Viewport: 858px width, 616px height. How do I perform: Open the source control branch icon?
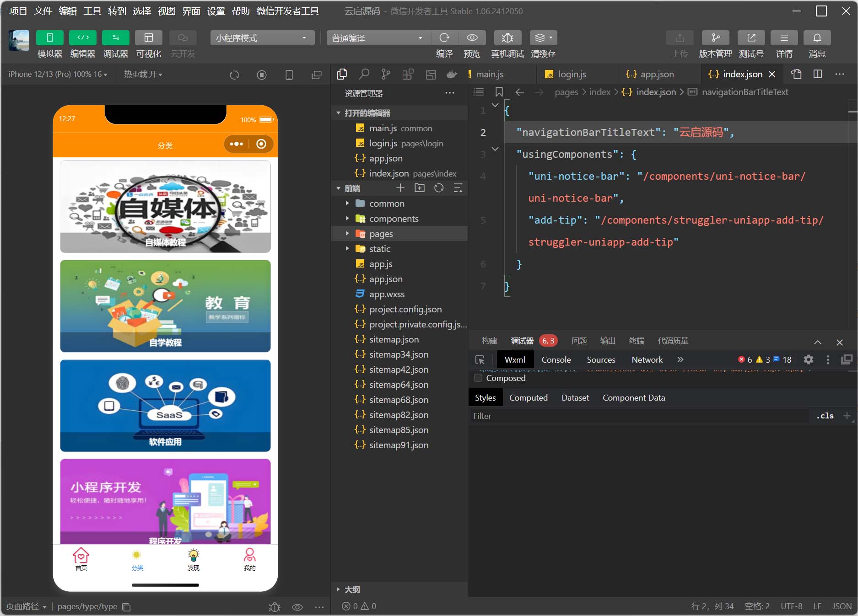tap(386, 74)
